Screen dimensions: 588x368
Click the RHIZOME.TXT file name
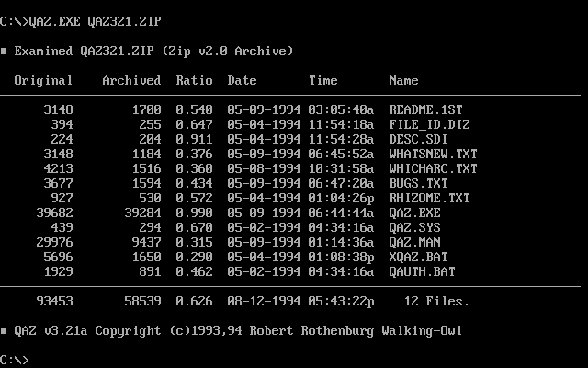pos(429,198)
